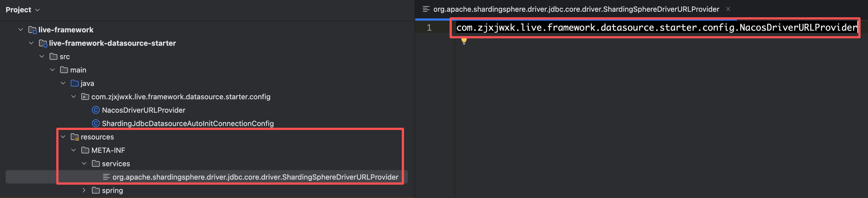This screenshot has width=868, height=198.
Task: Click the ShardingJdbcDatasourceAutoInitConnectionConfig class icon
Action: click(x=96, y=124)
